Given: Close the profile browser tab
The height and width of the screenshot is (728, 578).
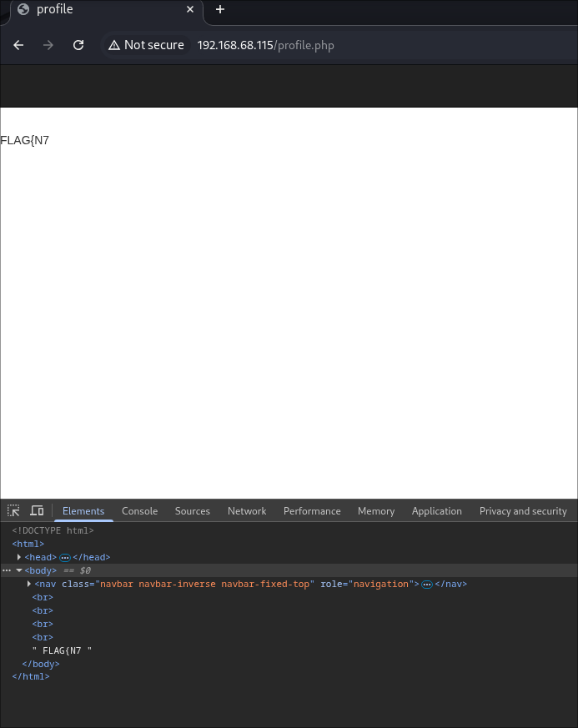Looking at the screenshot, I should click(x=190, y=9).
